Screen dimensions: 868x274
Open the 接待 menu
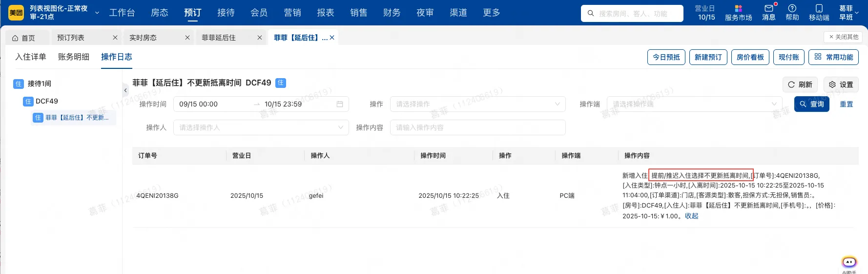(226, 13)
